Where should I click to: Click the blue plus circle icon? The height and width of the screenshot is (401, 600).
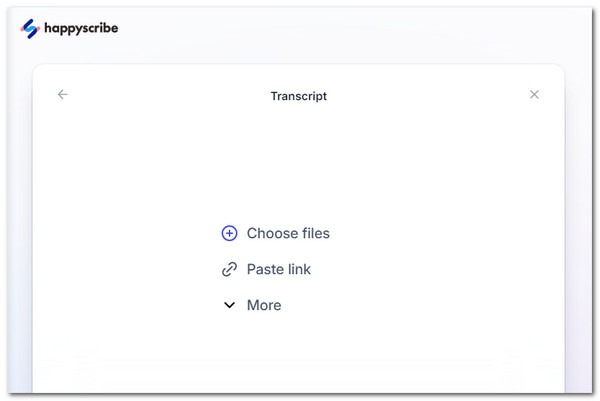point(229,233)
